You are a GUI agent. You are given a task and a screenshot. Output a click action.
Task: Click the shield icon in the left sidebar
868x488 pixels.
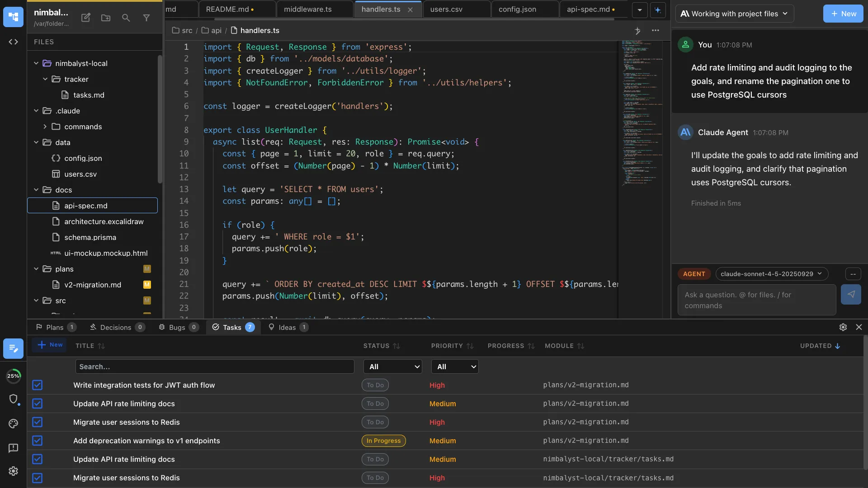[x=14, y=399]
